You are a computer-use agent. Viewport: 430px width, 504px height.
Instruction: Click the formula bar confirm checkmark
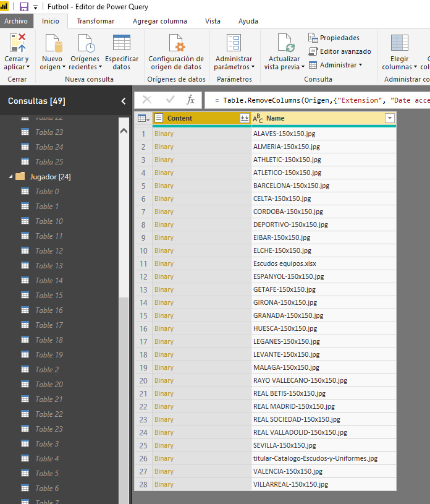point(170,100)
